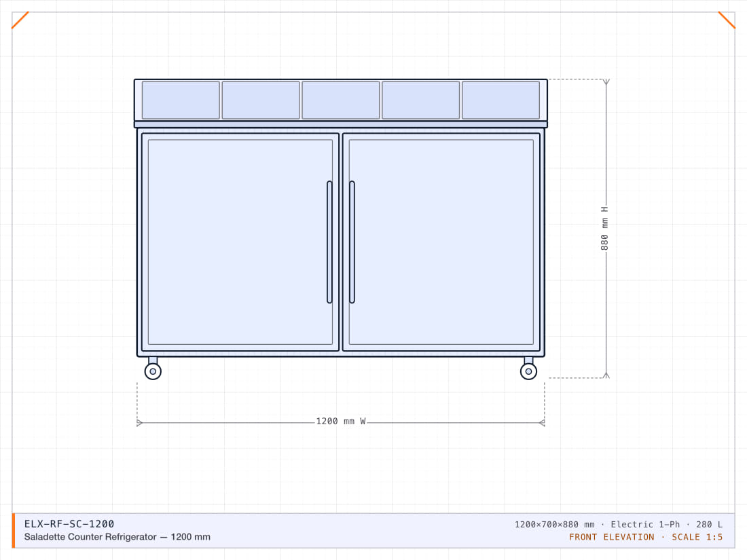Click the second pan compartment from right

pyautogui.click(x=420, y=100)
